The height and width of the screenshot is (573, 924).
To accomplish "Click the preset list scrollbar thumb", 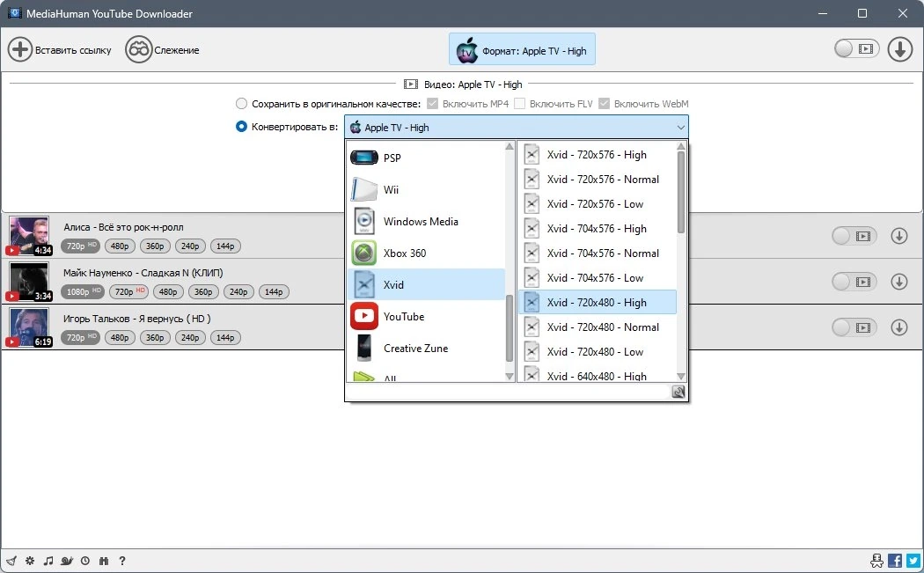I will pyautogui.click(x=680, y=192).
